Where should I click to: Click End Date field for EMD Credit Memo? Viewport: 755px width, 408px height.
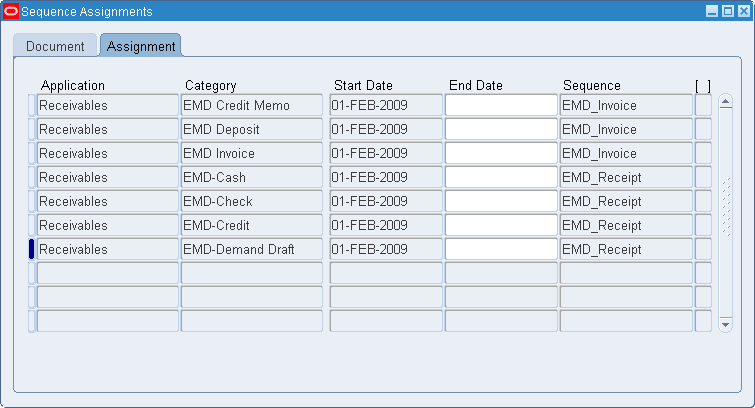pos(501,105)
